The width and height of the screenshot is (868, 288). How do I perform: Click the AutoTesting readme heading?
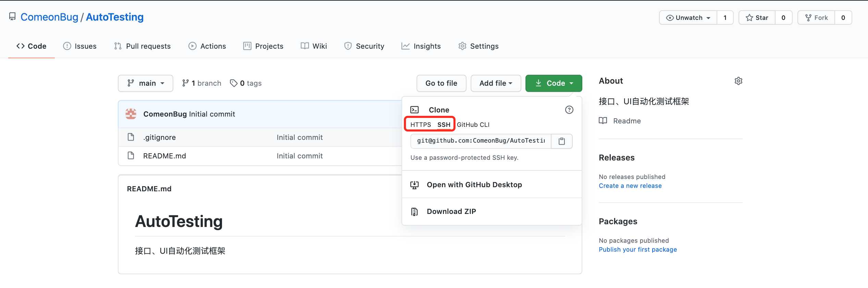(x=179, y=221)
